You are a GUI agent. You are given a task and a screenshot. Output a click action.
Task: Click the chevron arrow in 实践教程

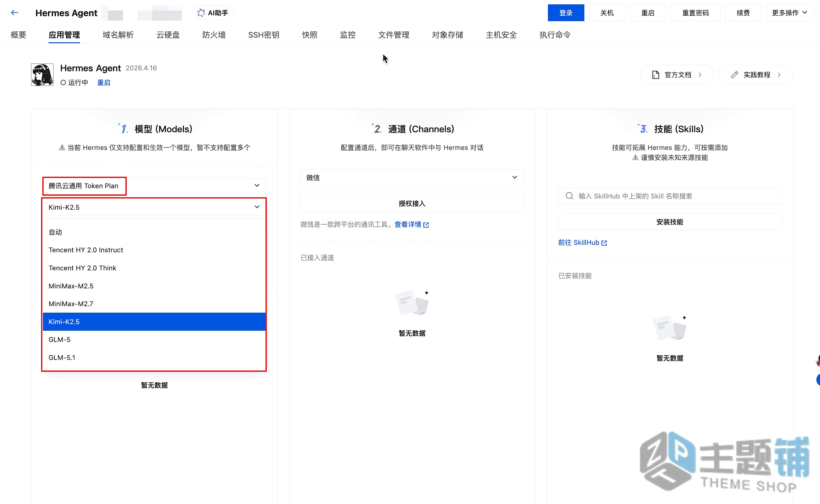click(x=779, y=75)
